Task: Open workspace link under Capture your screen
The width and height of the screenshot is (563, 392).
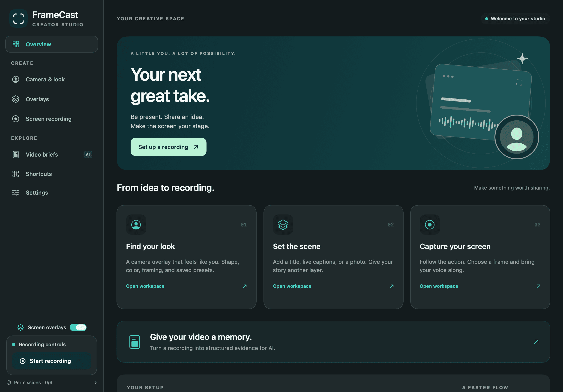Action: coord(439,286)
